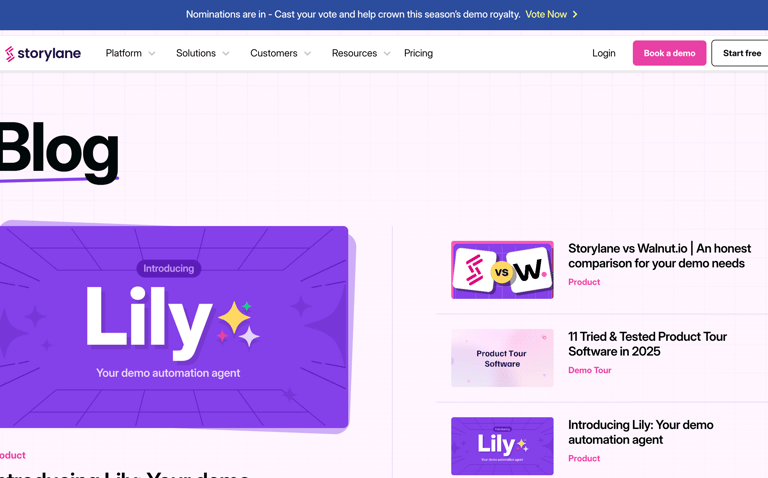Click the Start free button
This screenshot has height=478, width=768.
click(x=741, y=53)
